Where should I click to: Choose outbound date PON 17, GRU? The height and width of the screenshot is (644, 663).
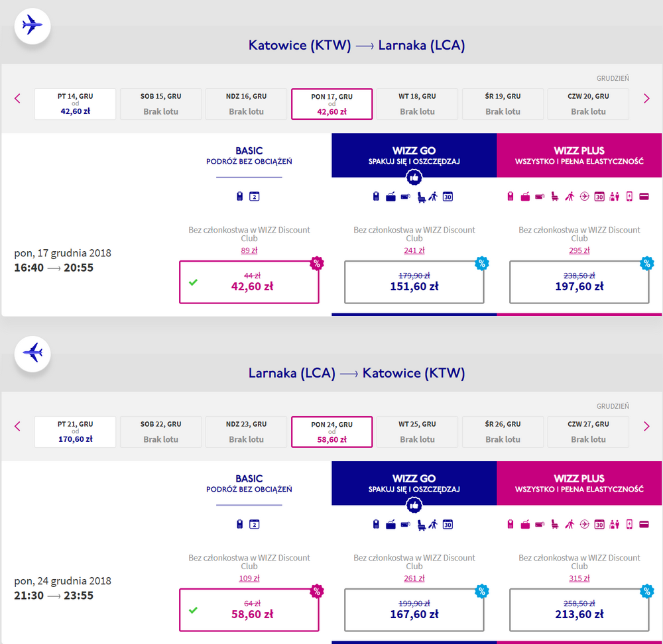pyautogui.click(x=332, y=104)
